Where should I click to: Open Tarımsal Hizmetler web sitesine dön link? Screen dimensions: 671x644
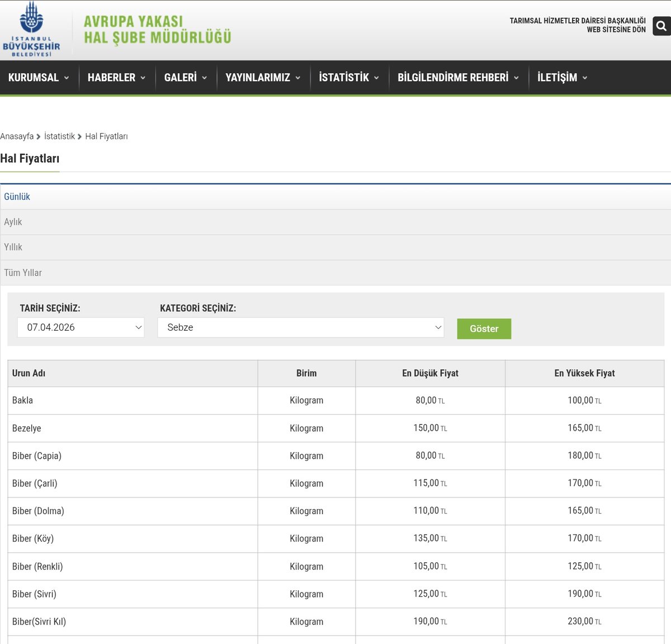[x=578, y=25]
